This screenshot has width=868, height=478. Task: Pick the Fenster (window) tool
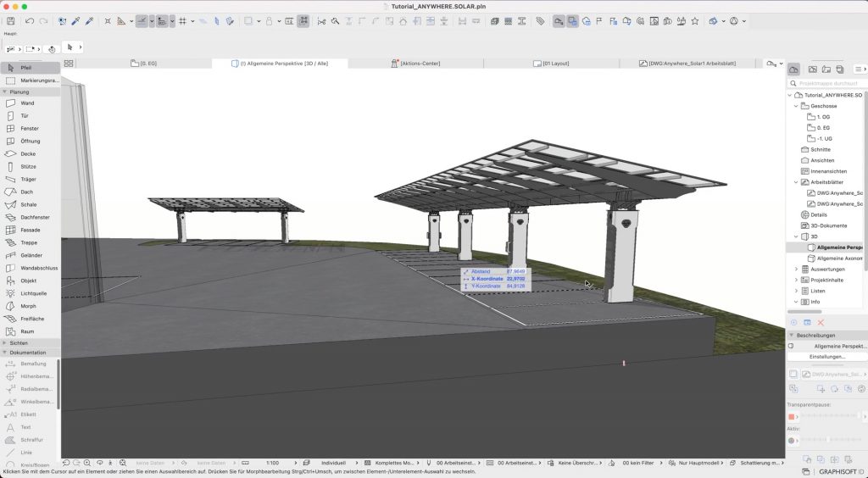[x=30, y=129]
